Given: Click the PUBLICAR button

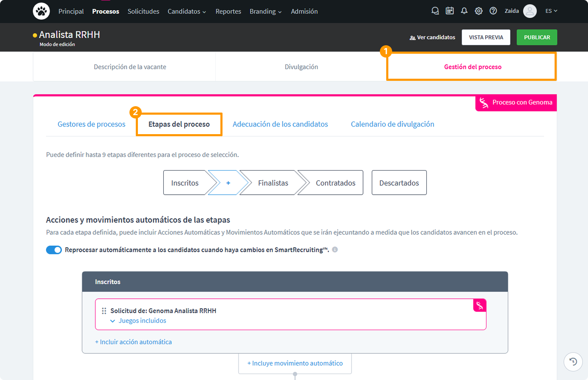Looking at the screenshot, I should click(536, 37).
